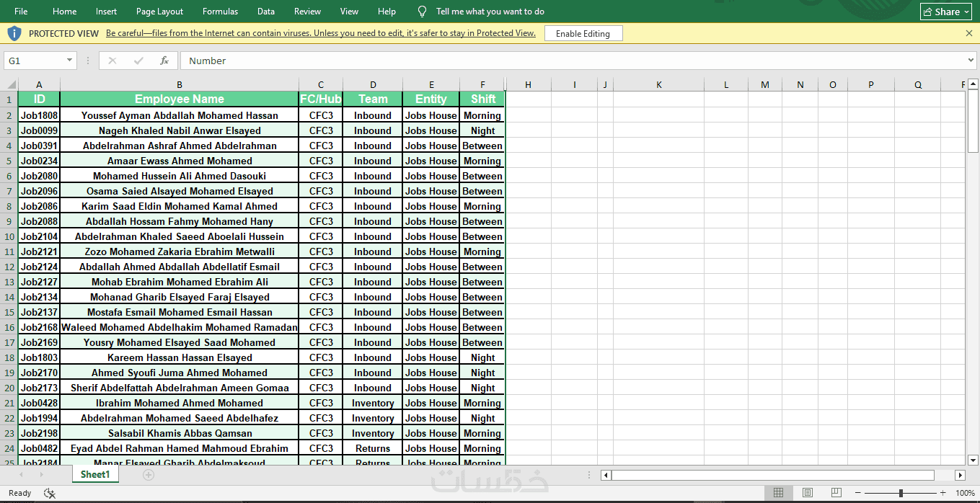Image resolution: width=980 pixels, height=503 pixels.
Task: Click Night in the Job1803 row
Action: pyautogui.click(x=483, y=357)
